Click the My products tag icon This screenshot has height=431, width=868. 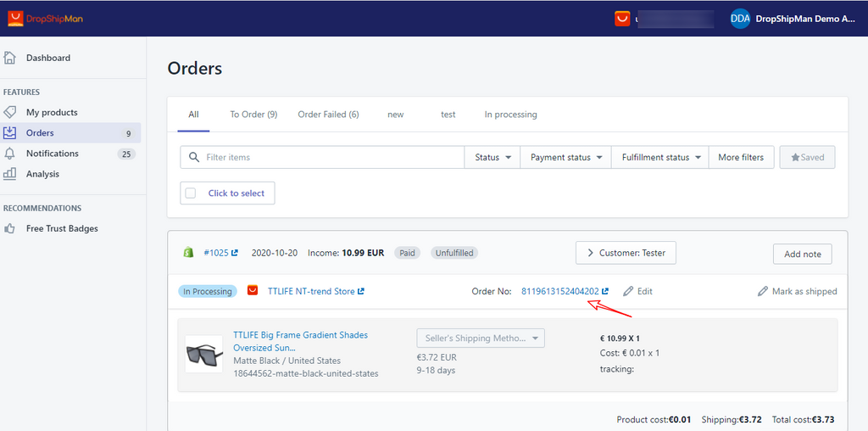[9, 113]
